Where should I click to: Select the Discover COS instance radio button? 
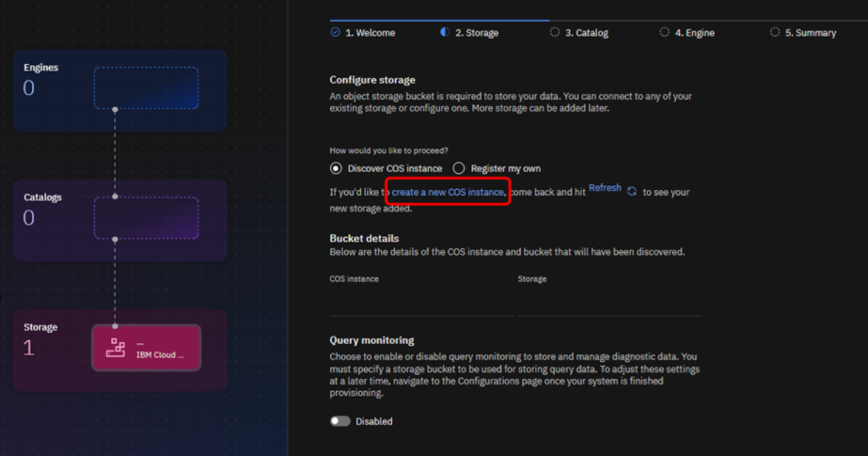[336, 168]
